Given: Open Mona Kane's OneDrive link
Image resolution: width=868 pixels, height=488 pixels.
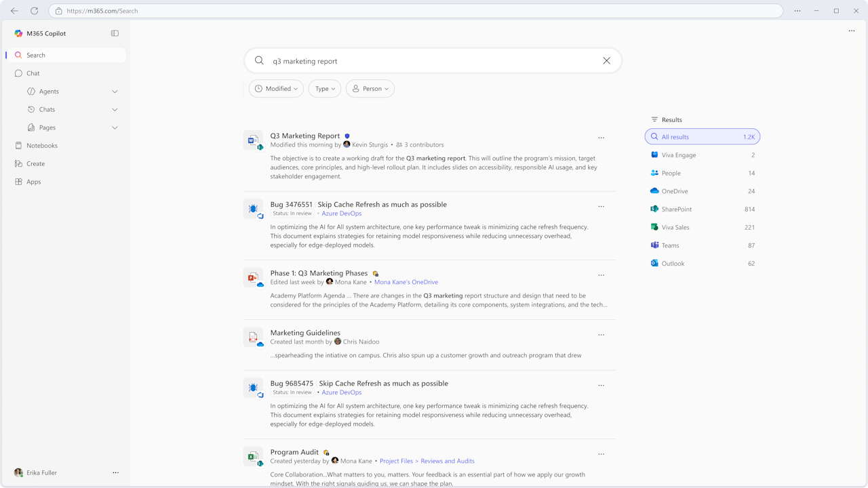Looking at the screenshot, I should tap(406, 281).
